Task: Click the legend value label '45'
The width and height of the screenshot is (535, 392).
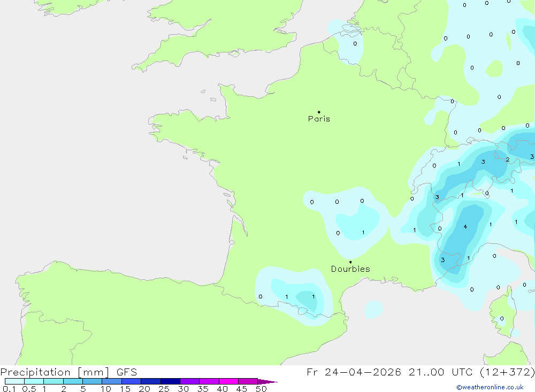Action: click(242, 389)
